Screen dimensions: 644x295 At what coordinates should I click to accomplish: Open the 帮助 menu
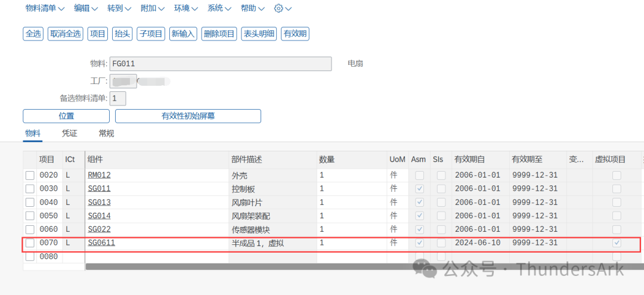tap(252, 8)
